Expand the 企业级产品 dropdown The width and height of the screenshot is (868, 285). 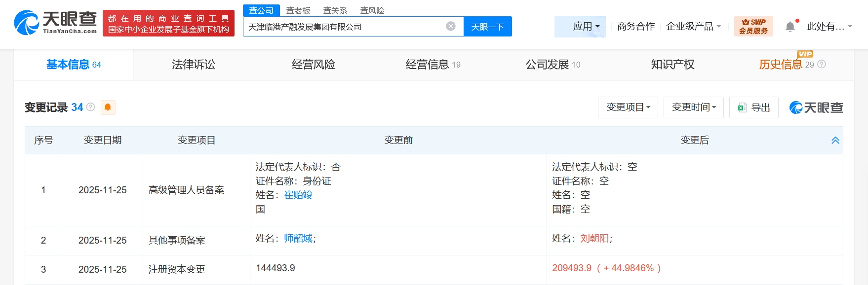(693, 27)
